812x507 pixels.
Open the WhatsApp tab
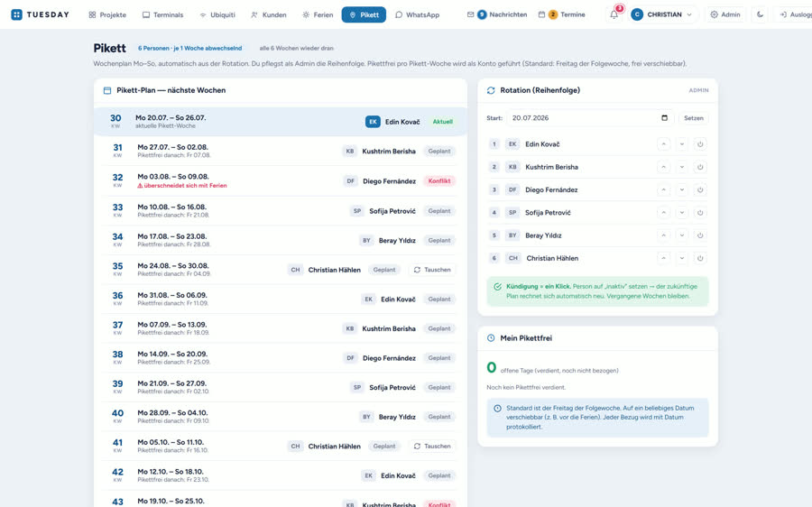coord(418,15)
